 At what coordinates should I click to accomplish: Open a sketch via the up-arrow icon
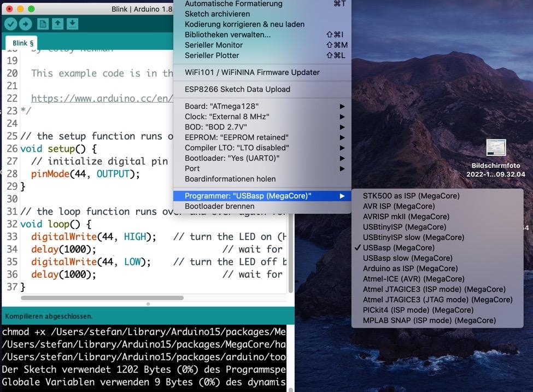click(x=58, y=24)
